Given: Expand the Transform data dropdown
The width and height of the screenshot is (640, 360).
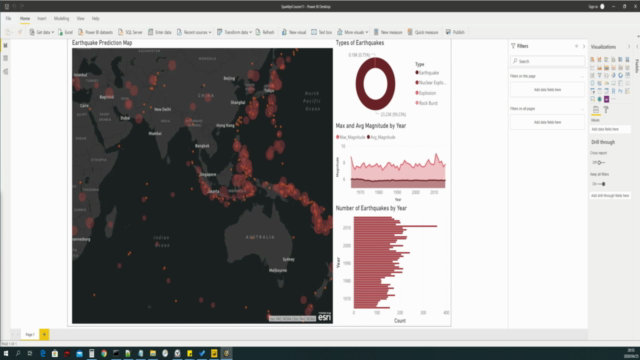Looking at the screenshot, I should tap(234, 32).
